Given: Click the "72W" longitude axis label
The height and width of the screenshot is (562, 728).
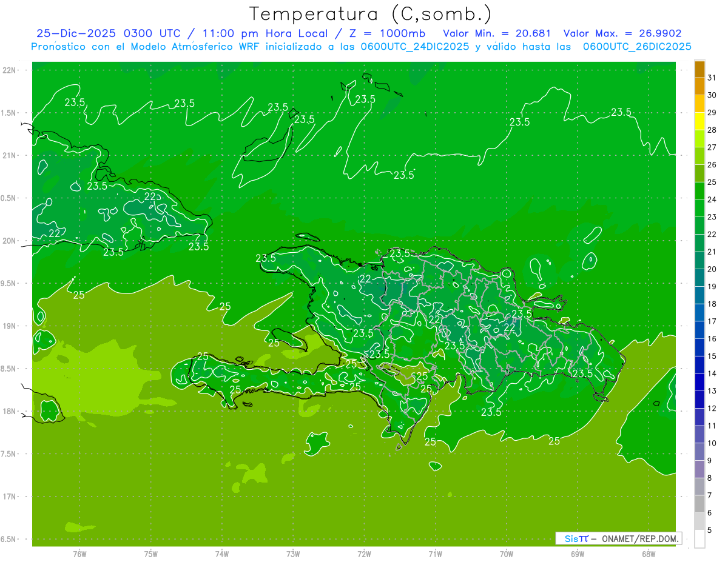Looking at the screenshot, I should (x=365, y=554).
